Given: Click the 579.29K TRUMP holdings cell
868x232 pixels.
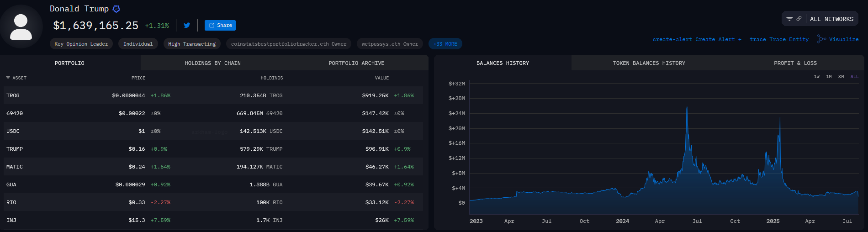Looking at the screenshot, I should click(261, 149).
